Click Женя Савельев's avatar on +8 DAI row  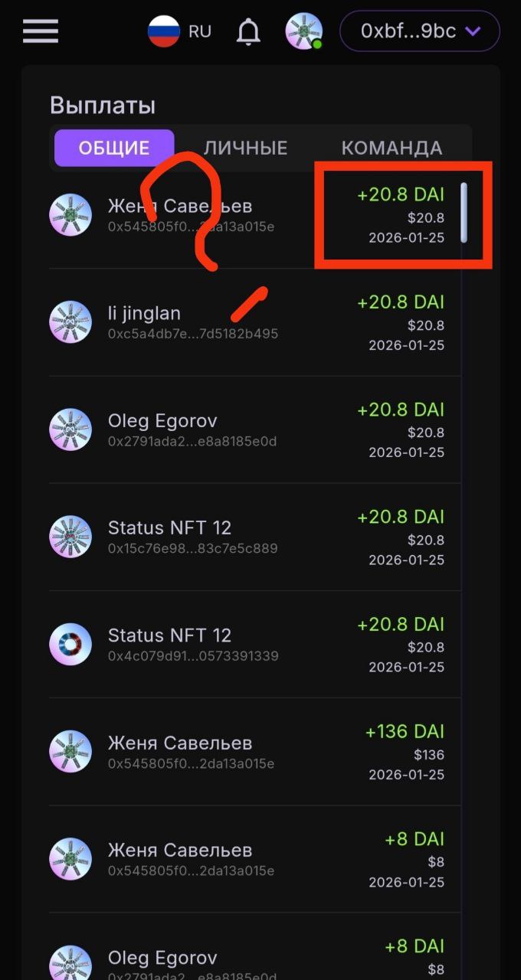click(x=70, y=858)
